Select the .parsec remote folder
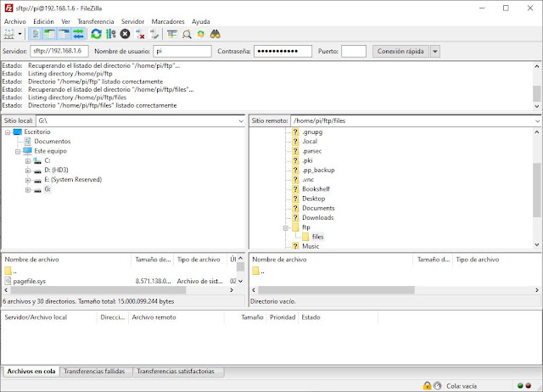The height and width of the screenshot is (392, 543). pyautogui.click(x=311, y=151)
